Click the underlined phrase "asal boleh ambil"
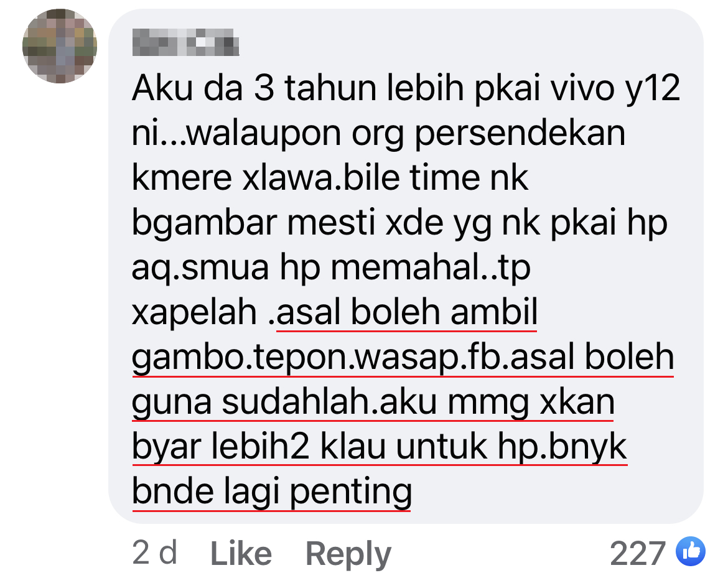Image resolution: width=728 pixels, height=578 pixels. point(407,312)
